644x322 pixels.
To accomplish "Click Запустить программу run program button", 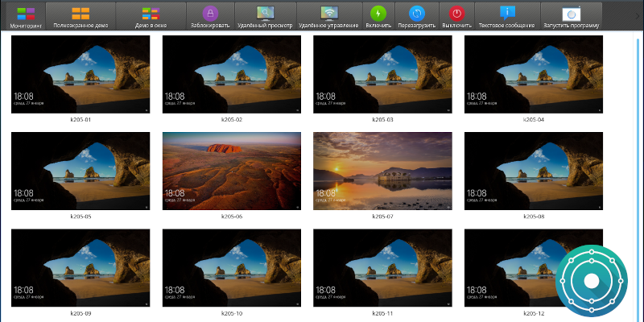I will point(572,16).
